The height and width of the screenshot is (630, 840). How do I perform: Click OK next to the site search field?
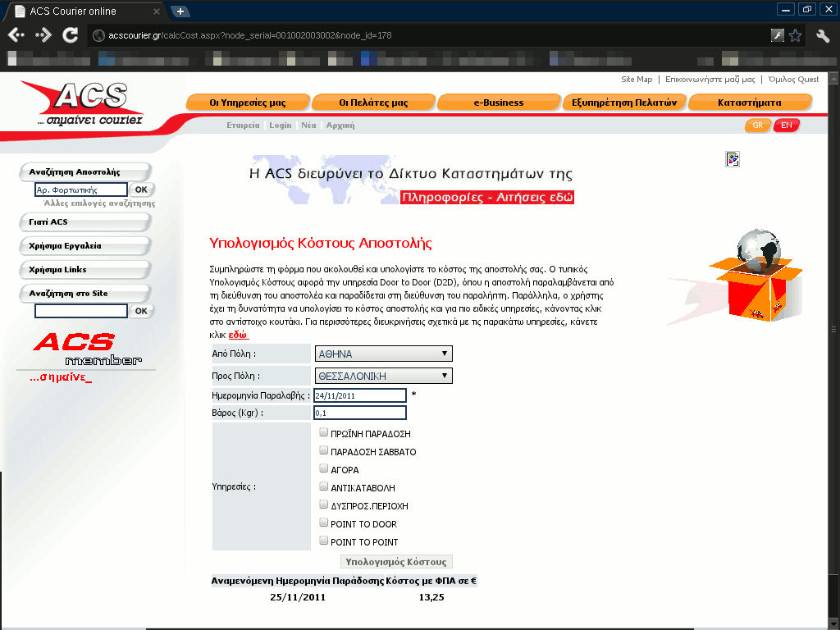pyautogui.click(x=141, y=311)
